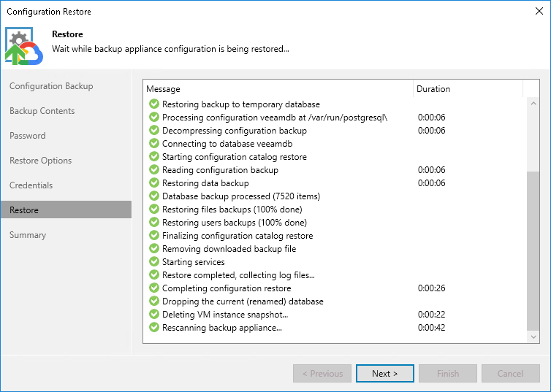551x392 pixels.
Task: Select the 'Starting services' message
Action: 193,262
